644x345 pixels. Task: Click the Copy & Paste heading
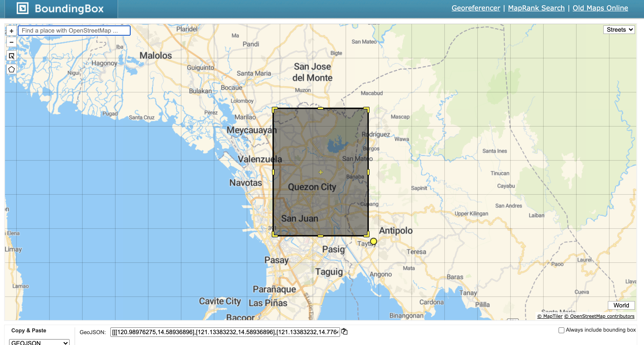coord(29,331)
